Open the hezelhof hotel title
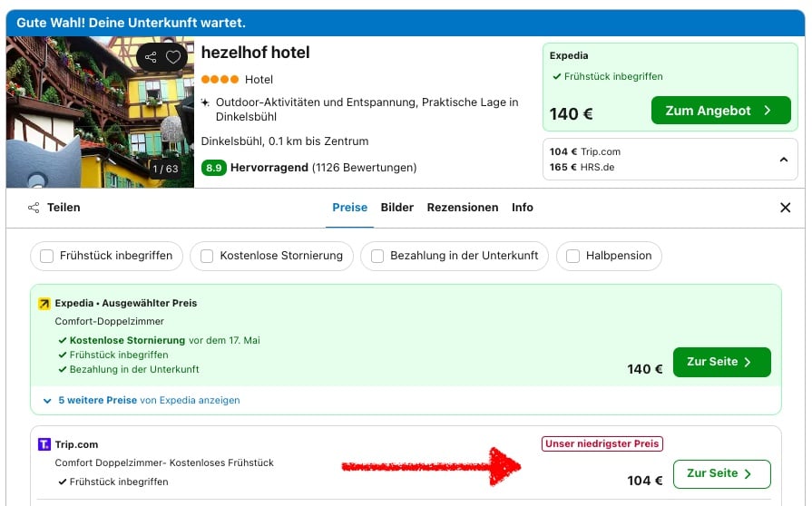812x506 pixels. click(255, 53)
